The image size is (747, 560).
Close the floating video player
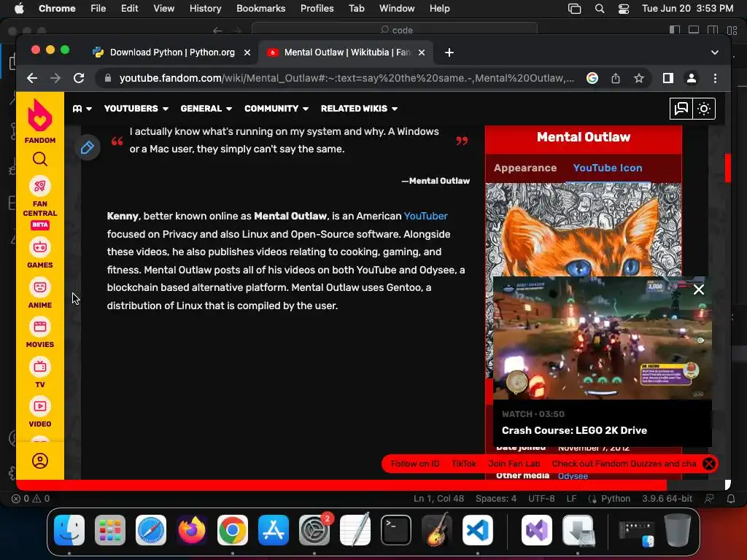698,289
